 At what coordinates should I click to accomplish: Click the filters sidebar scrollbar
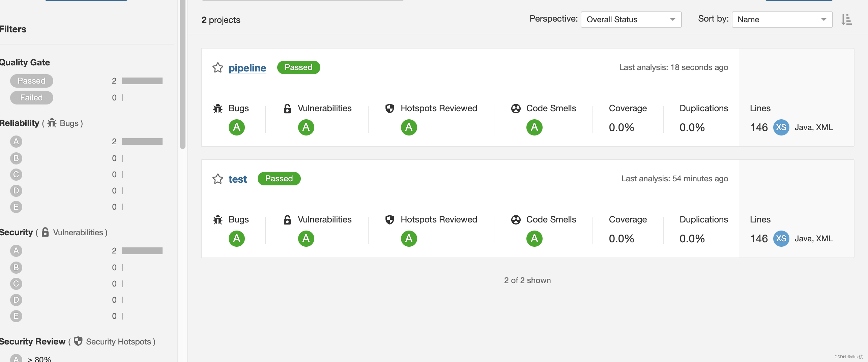[183, 74]
